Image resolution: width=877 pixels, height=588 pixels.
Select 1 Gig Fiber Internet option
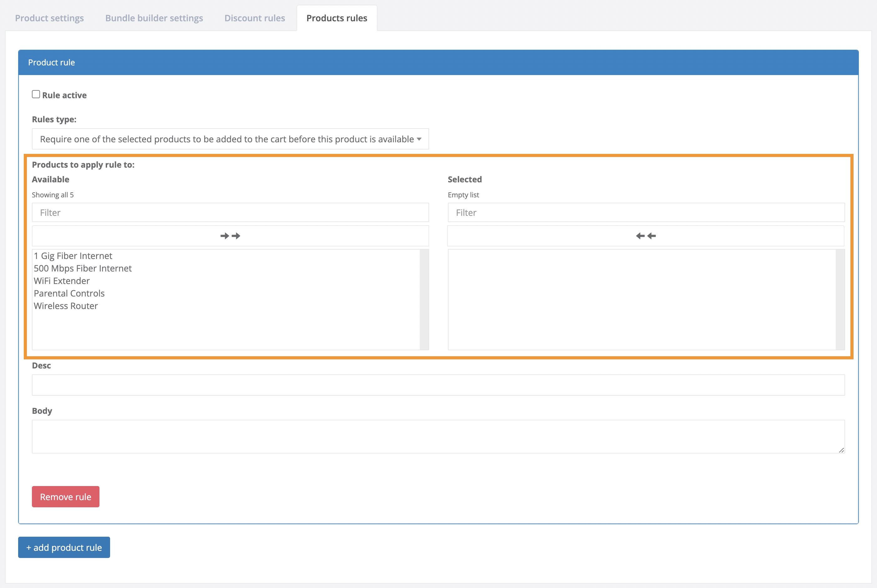coord(73,256)
